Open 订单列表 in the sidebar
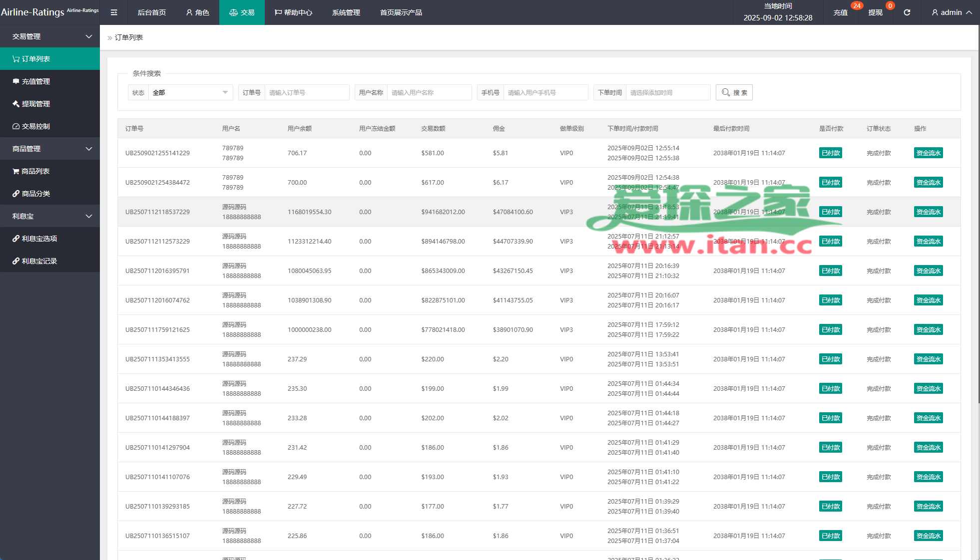 (50, 59)
